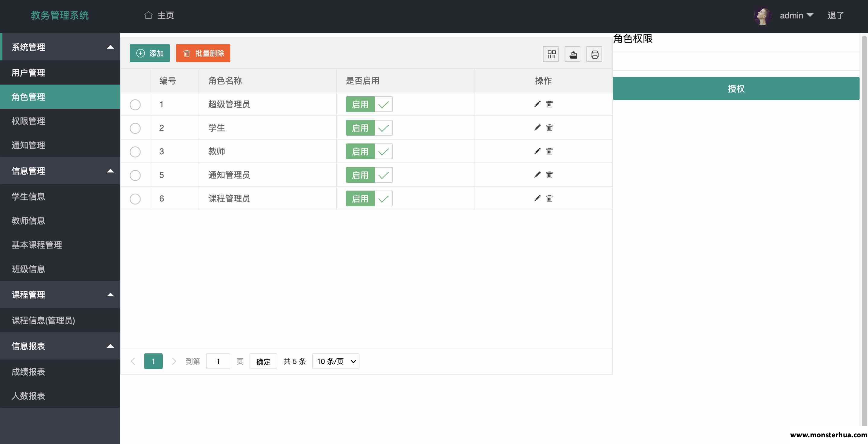Click the 确定 pagination button
Image resolution: width=868 pixels, height=444 pixels.
pos(263,362)
